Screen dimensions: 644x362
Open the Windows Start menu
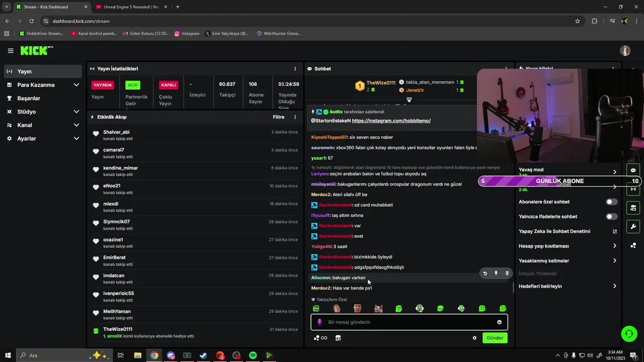tap(8, 355)
